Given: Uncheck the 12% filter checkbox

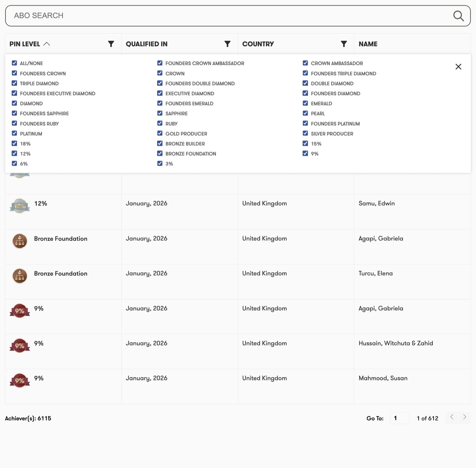Looking at the screenshot, I should [x=14, y=154].
